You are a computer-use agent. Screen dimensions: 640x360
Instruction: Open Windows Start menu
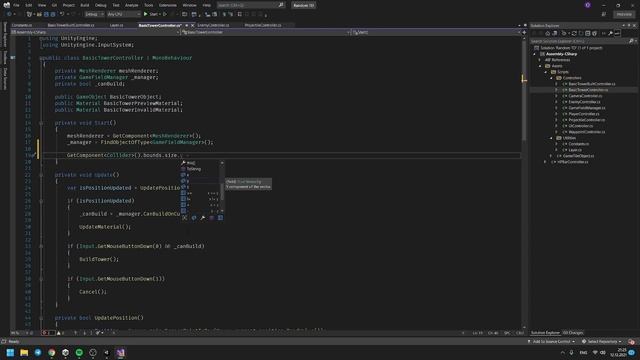pyautogui.click(x=10, y=353)
